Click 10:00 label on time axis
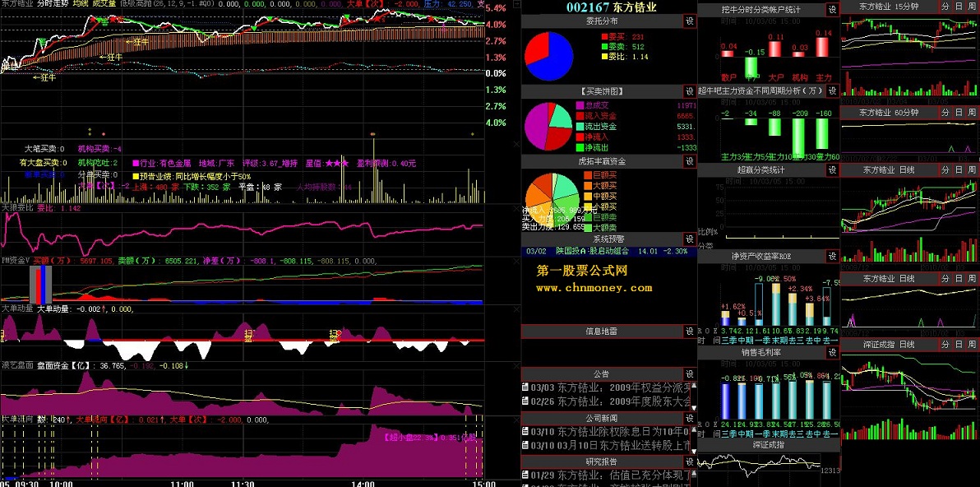 click(59, 483)
